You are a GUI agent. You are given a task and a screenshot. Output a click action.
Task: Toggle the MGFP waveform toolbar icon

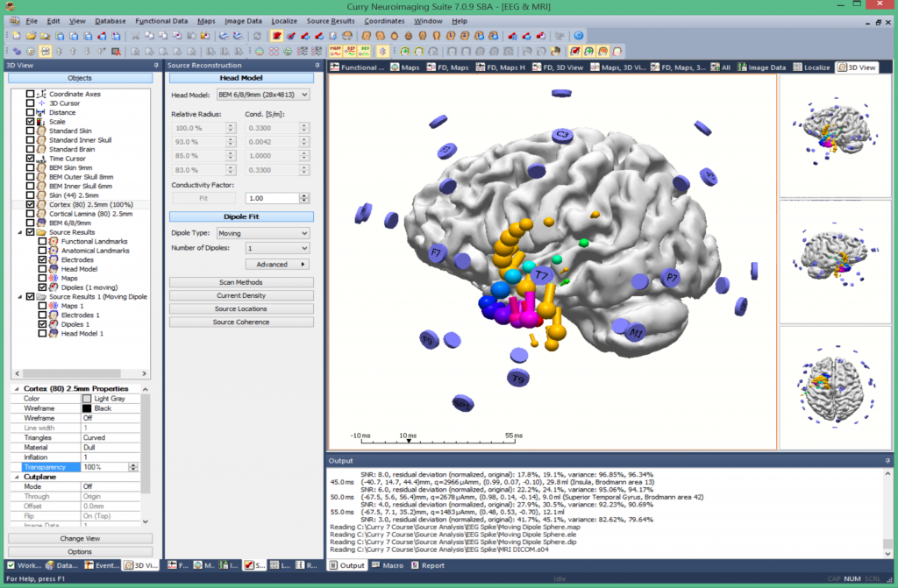(336, 51)
